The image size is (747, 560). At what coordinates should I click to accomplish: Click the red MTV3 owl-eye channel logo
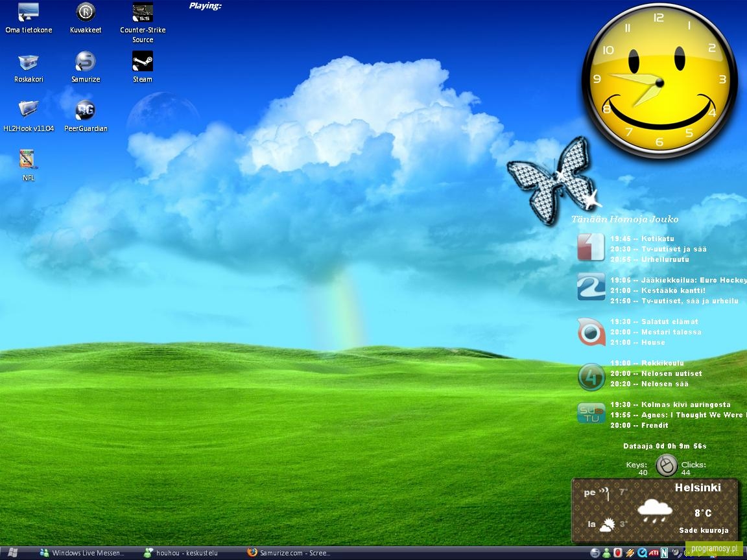[x=591, y=332]
